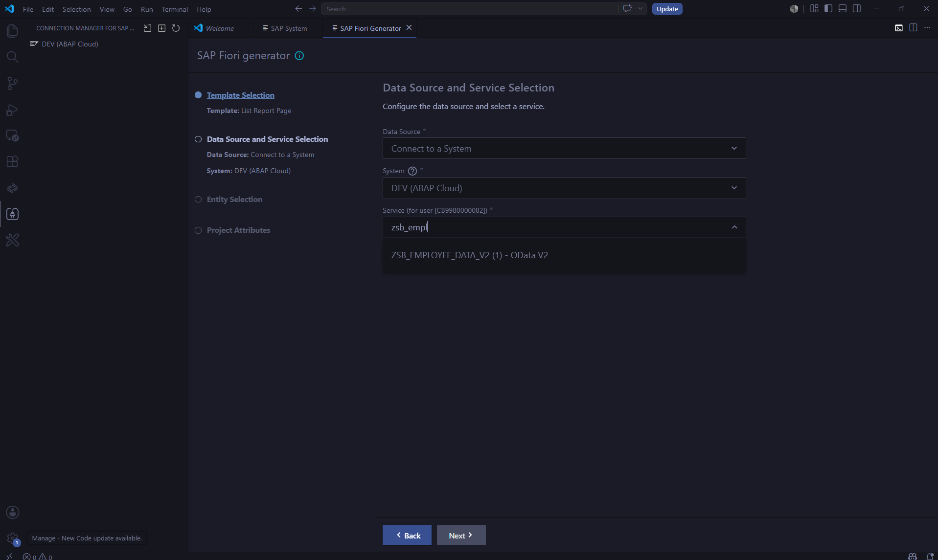This screenshot has width=938, height=560.
Task: Open the Go menu
Action: click(127, 9)
